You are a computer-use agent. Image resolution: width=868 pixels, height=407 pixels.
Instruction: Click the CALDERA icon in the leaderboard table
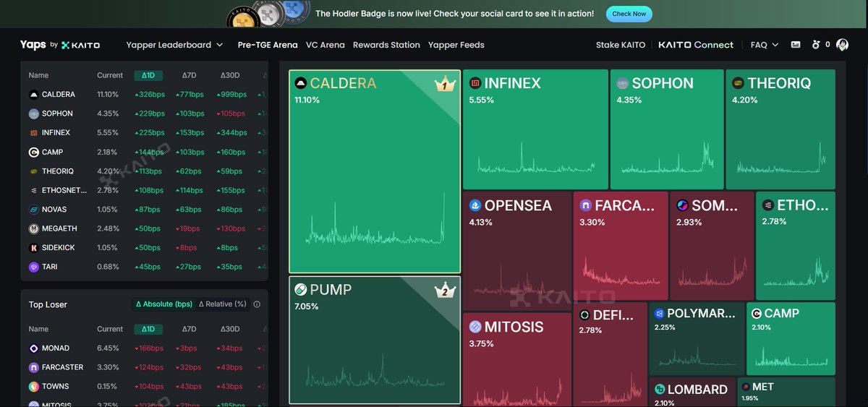point(33,95)
